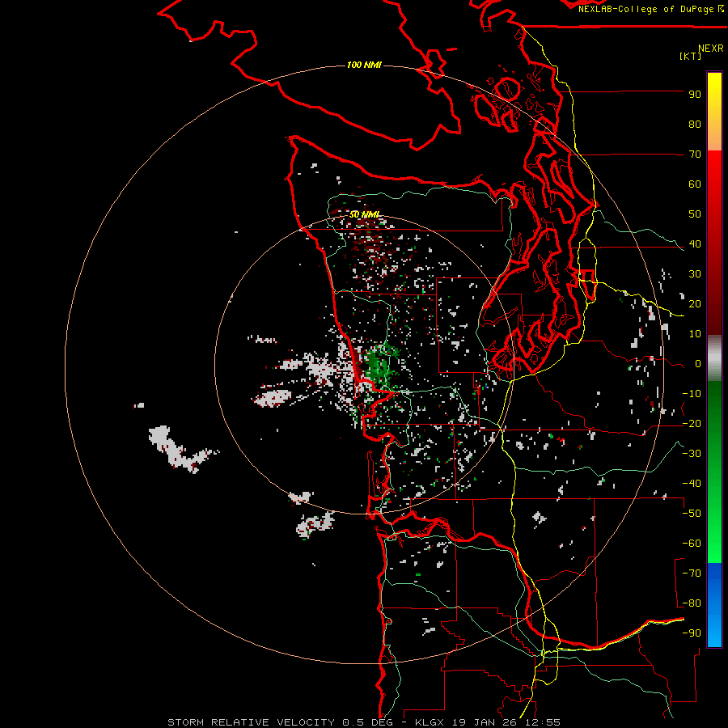Select the -30 value on velocity scale
The height and width of the screenshot is (728, 728).
click(692, 454)
